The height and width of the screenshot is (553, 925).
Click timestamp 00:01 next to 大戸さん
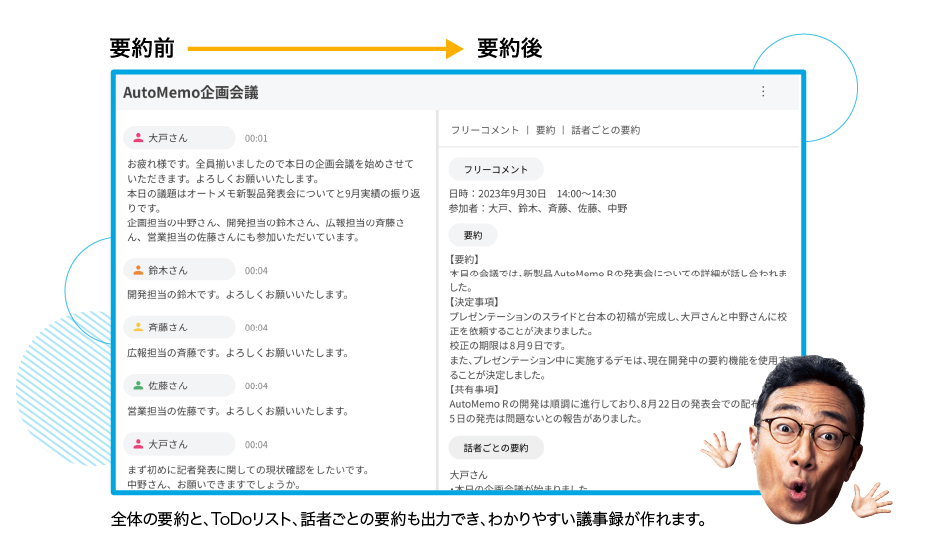[x=256, y=138]
